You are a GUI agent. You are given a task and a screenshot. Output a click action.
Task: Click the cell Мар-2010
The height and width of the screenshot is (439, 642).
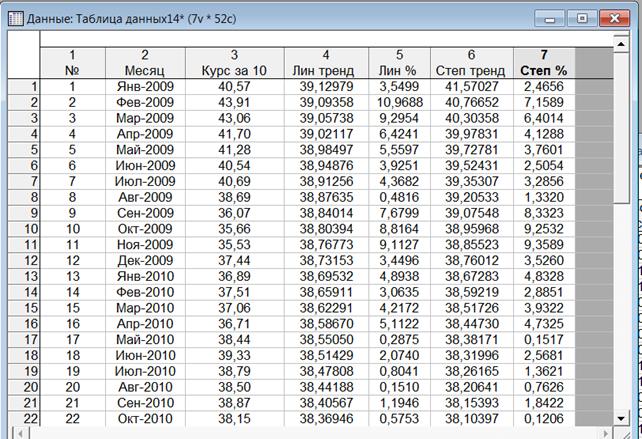145,308
